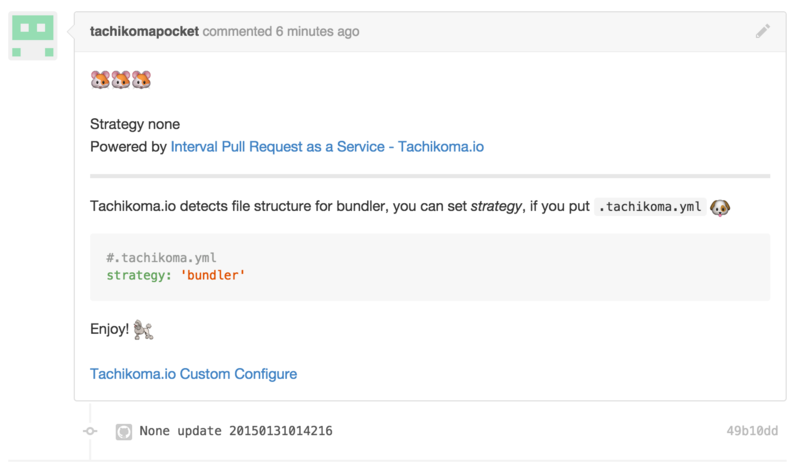This screenshot has height=471, width=800.
Task: Click the middle hamster emoji
Action: coord(121,80)
